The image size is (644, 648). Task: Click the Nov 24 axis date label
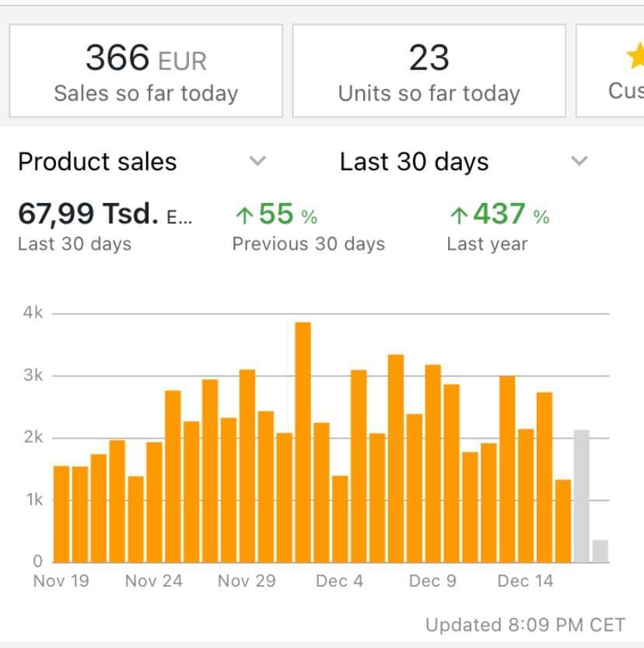(153, 581)
